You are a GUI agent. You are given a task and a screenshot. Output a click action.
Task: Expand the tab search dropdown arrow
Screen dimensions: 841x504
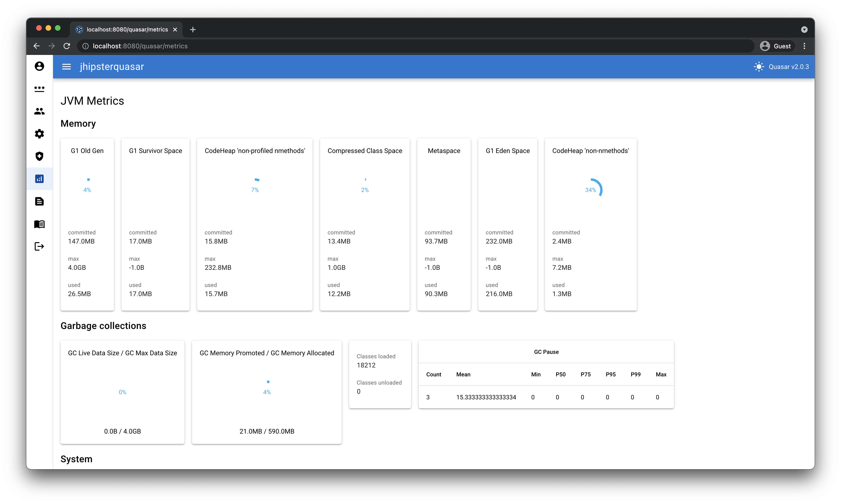click(x=804, y=30)
